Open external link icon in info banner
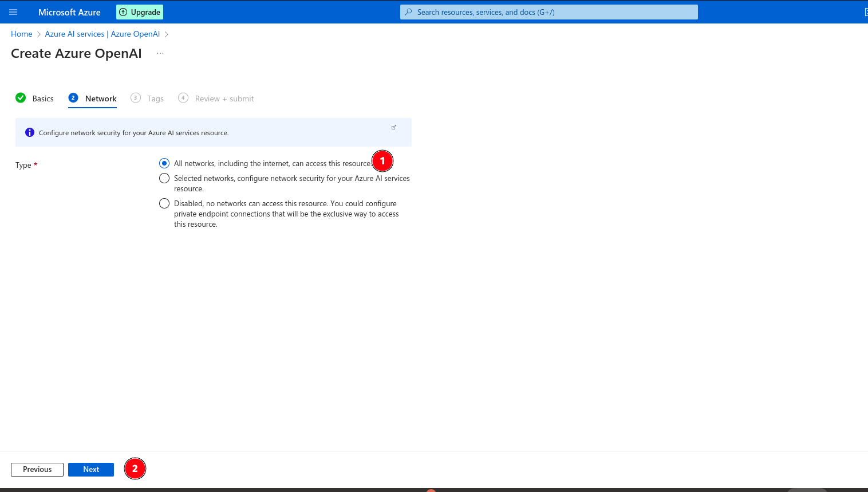This screenshot has height=492, width=868. 394,127
